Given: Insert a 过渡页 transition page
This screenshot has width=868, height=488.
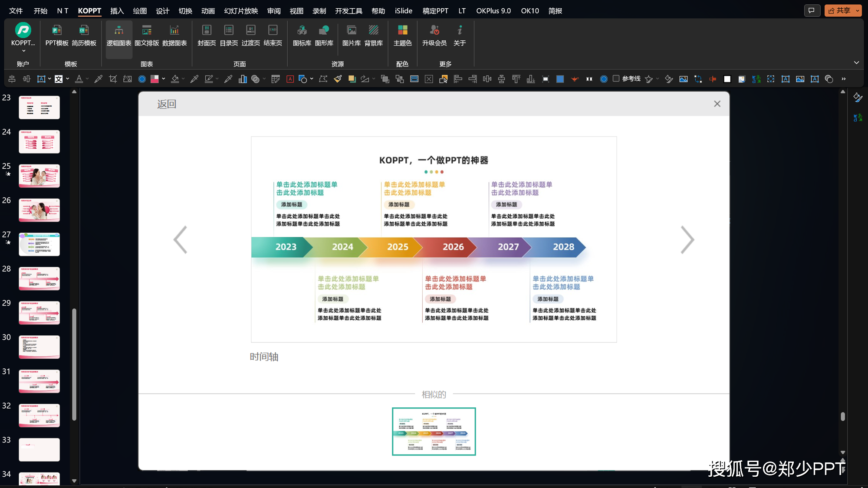Looking at the screenshot, I should pyautogui.click(x=251, y=35).
